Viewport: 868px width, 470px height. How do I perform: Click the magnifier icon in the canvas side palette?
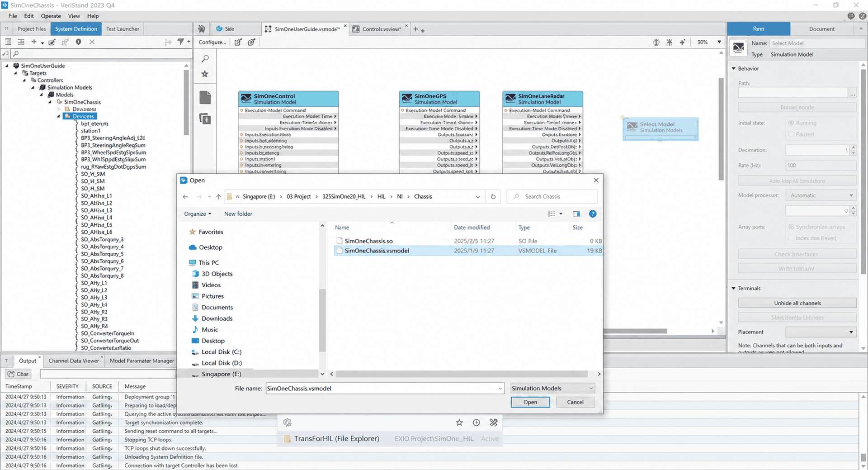point(205,59)
